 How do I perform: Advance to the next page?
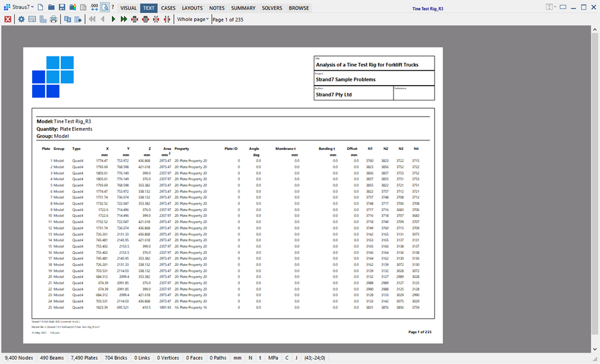tap(113, 19)
